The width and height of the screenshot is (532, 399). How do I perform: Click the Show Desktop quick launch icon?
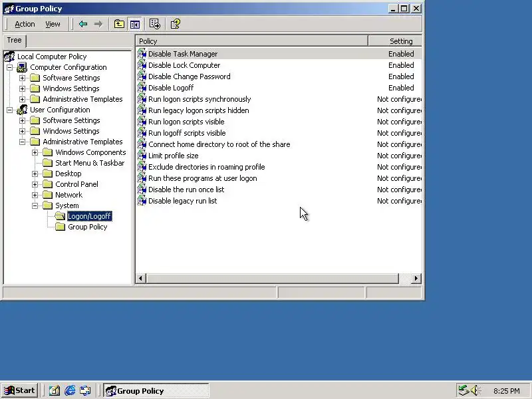point(55,390)
